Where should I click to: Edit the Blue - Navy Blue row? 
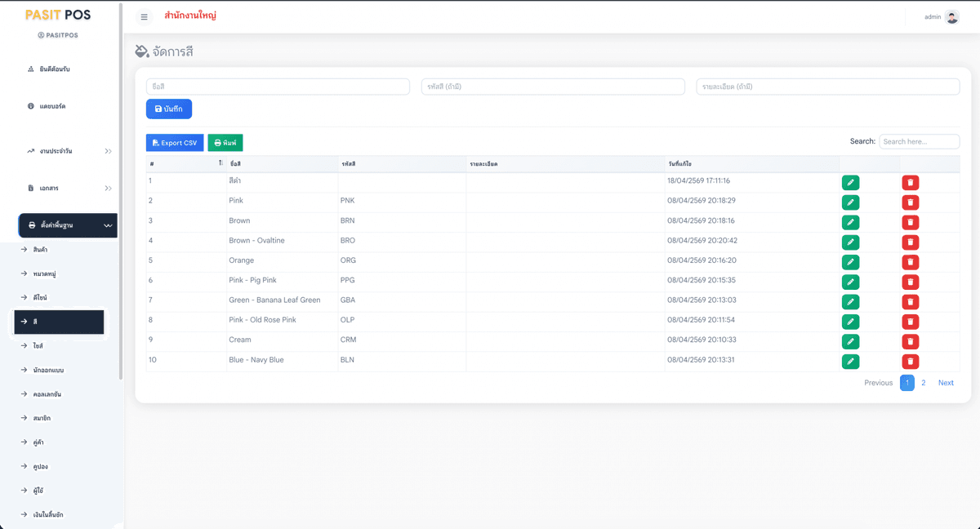[x=850, y=362]
